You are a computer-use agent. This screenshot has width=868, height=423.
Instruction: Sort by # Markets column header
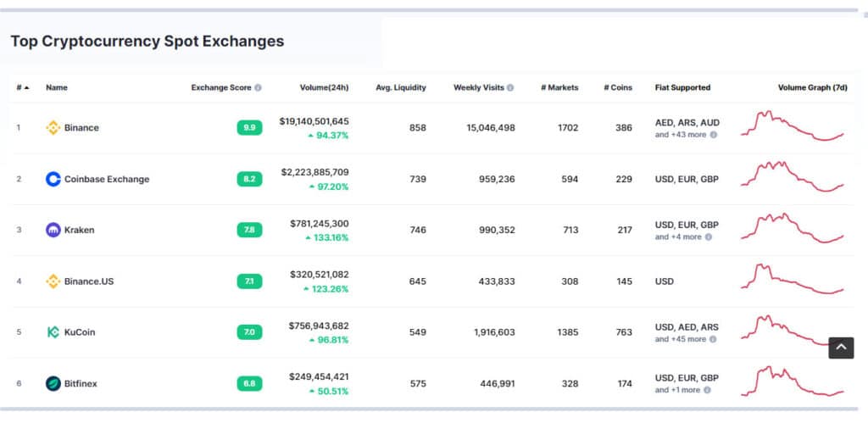coord(559,87)
